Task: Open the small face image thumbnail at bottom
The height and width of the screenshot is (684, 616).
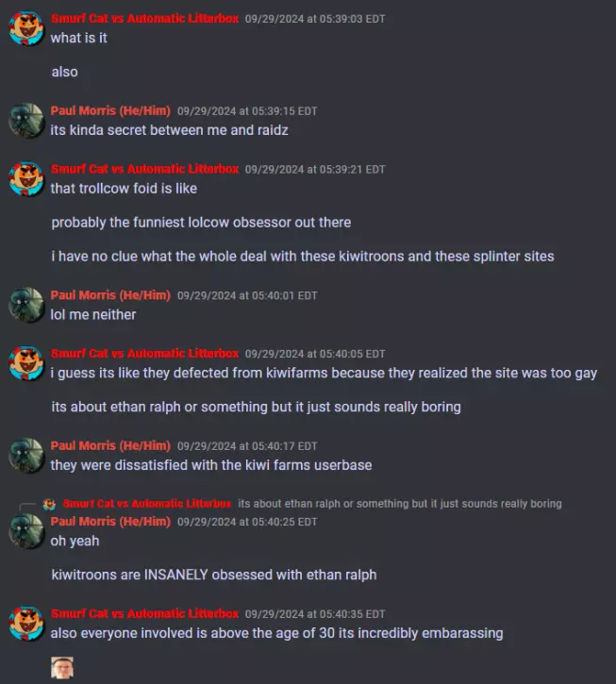Action: tap(62, 667)
